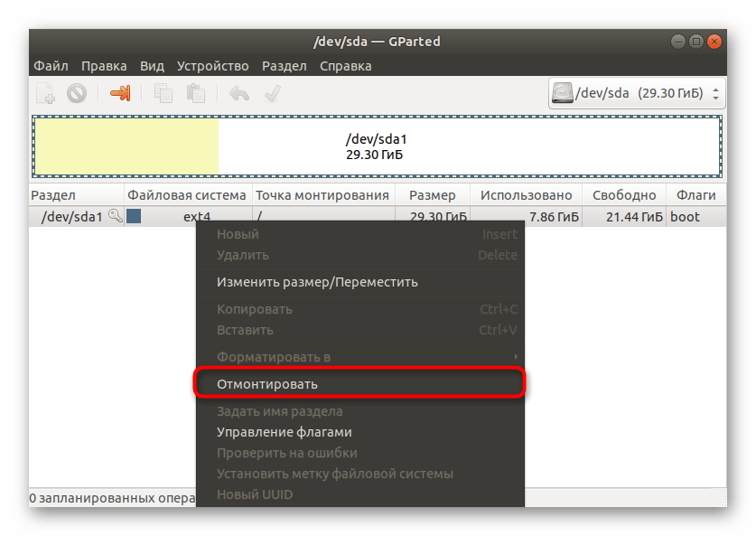
Task: Click the apply all operations checkmark
Action: click(272, 93)
